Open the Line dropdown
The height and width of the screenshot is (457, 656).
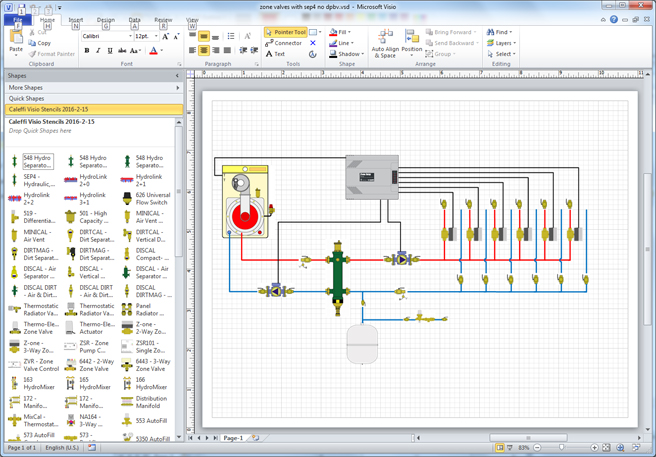[341, 43]
